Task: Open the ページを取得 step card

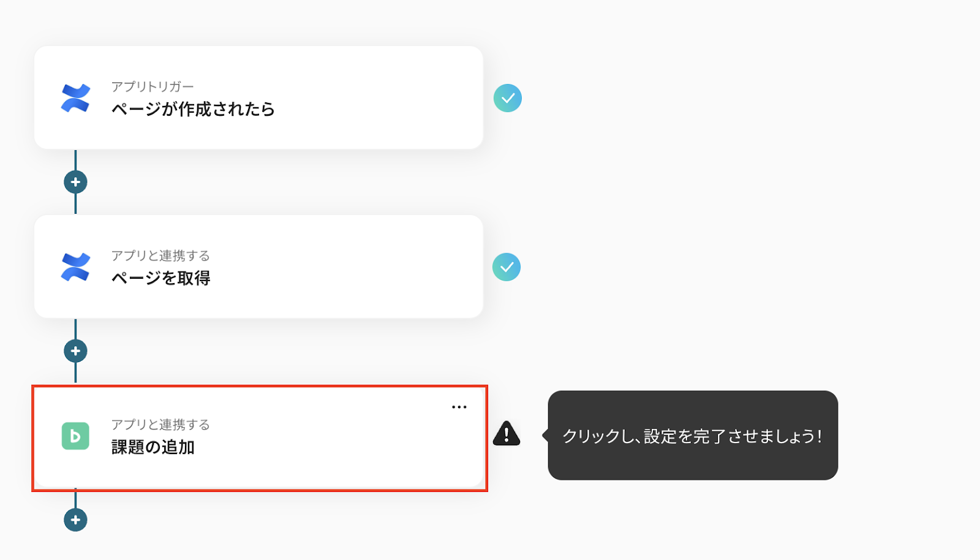Action: click(258, 267)
